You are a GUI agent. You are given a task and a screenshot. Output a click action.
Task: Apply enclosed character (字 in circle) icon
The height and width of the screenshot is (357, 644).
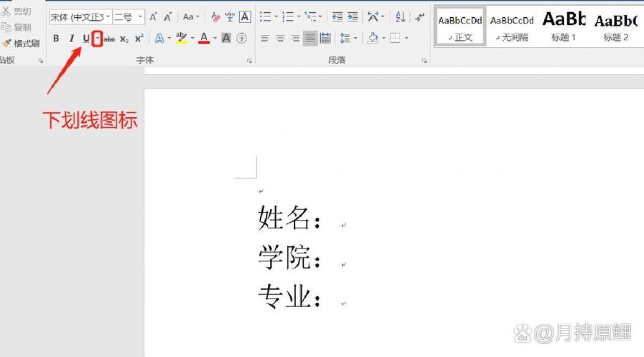(242, 39)
